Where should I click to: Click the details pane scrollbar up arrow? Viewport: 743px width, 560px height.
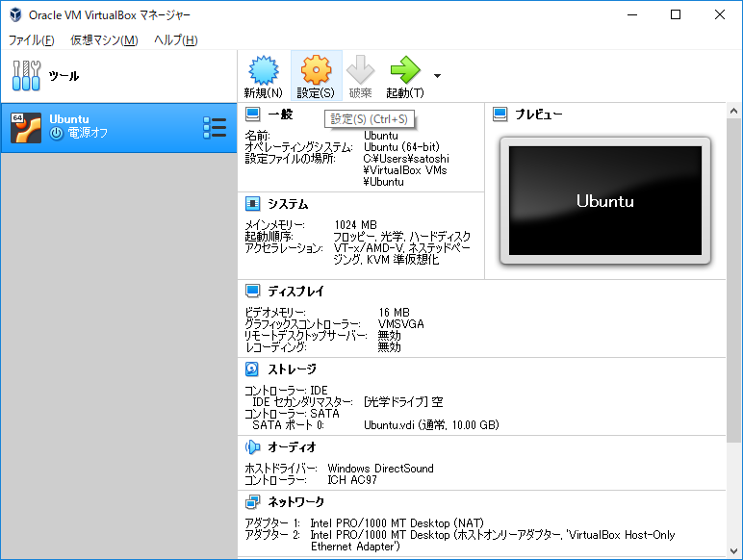[733, 111]
